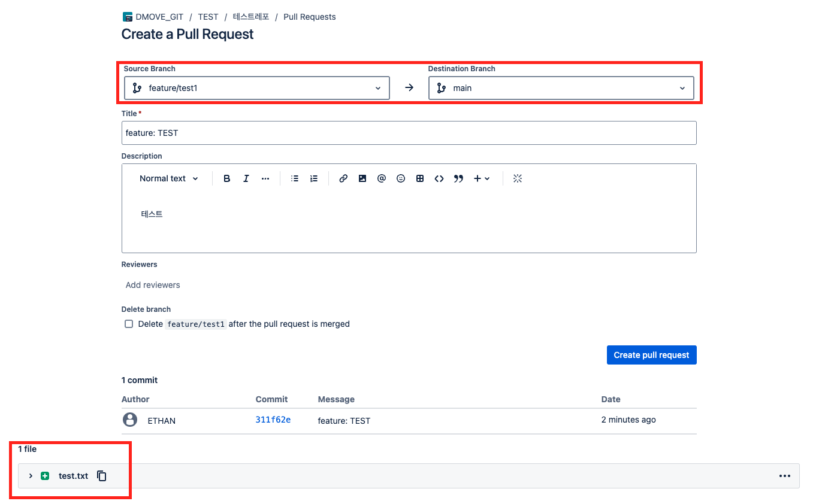
Task: Click the Create pull request button
Action: coord(651,355)
